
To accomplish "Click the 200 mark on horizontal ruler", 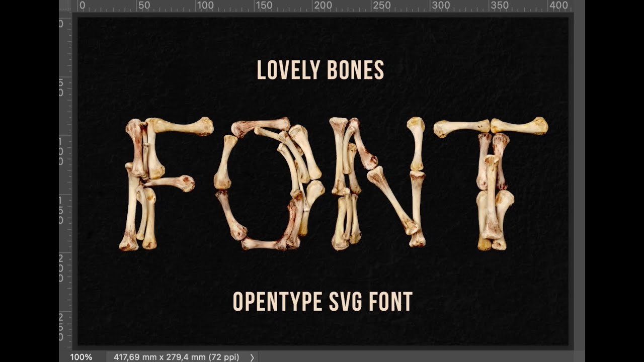I will pos(323,6).
